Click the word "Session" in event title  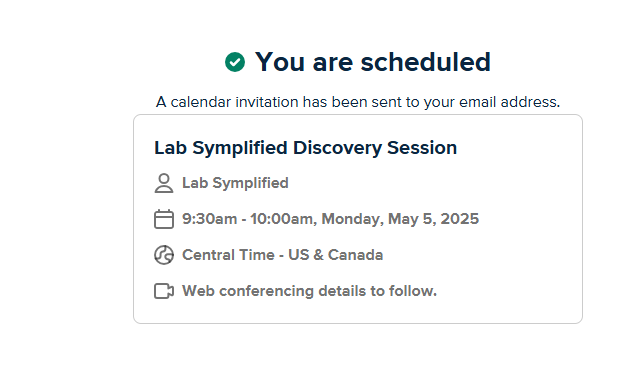pyautogui.click(x=422, y=148)
